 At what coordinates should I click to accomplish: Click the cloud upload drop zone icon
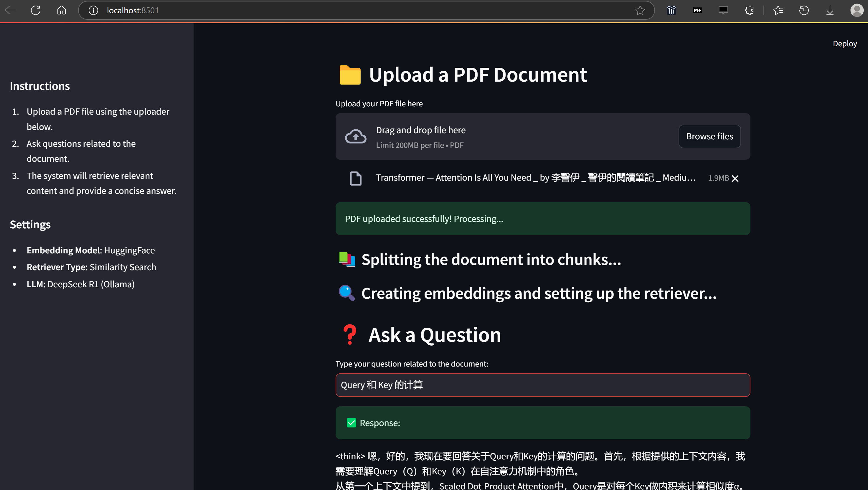[x=356, y=136]
